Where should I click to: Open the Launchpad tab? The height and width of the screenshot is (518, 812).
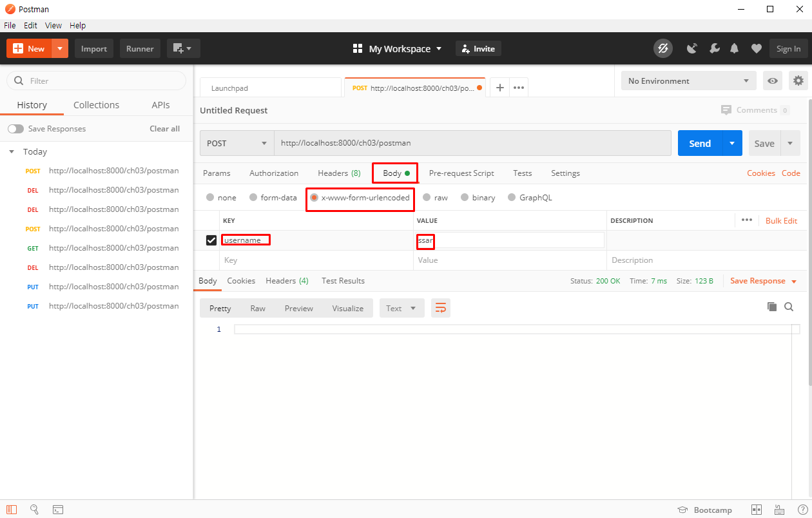click(271, 88)
